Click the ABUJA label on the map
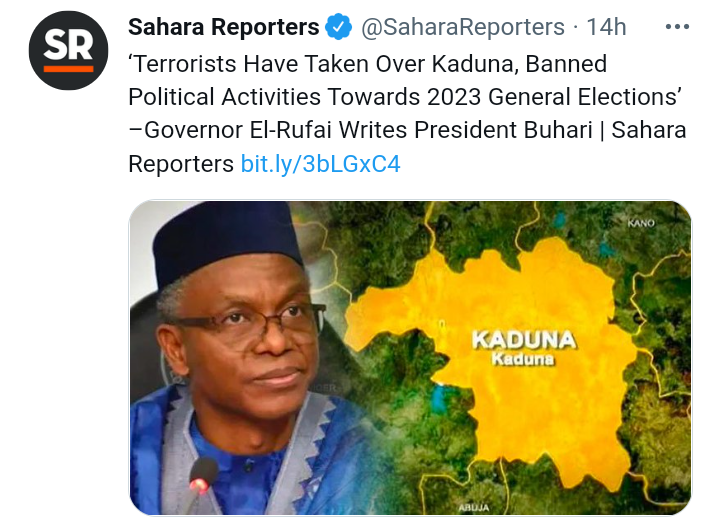 pyautogui.click(x=474, y=508)
